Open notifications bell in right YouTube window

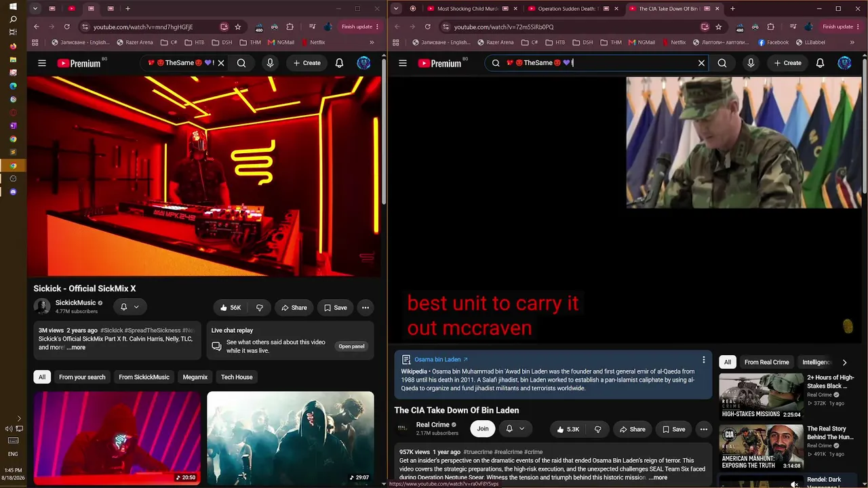point(820,63)
